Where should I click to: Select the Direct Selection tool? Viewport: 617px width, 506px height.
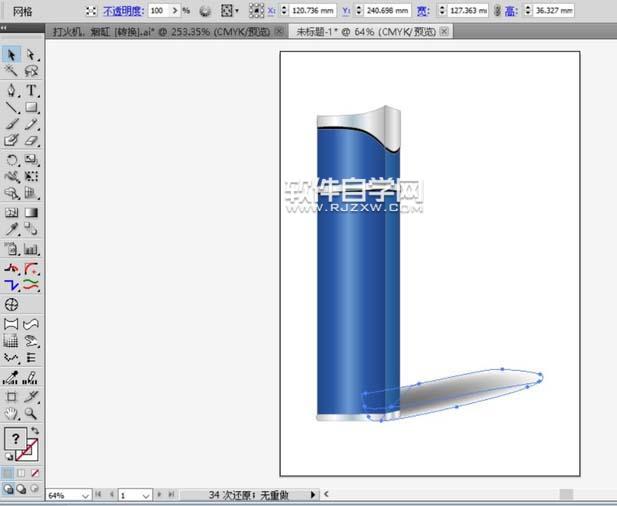31,54
